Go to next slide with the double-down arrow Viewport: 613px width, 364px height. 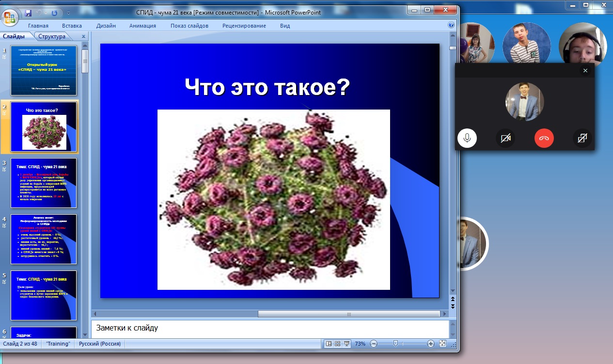pos(453,306)
